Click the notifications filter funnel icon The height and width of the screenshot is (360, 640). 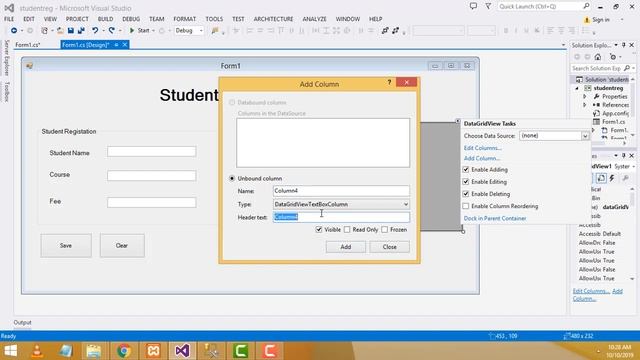tap(488, 6)
